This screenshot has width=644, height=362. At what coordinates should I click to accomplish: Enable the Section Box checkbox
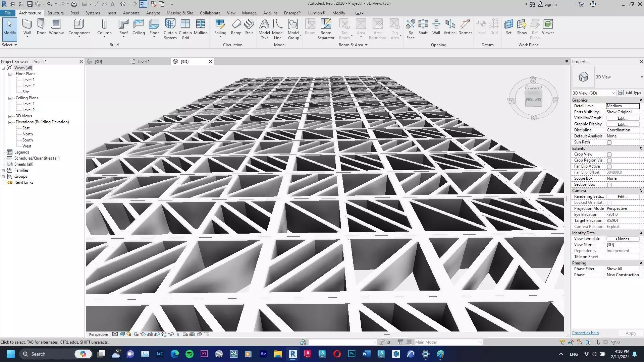tap(609, 185)
